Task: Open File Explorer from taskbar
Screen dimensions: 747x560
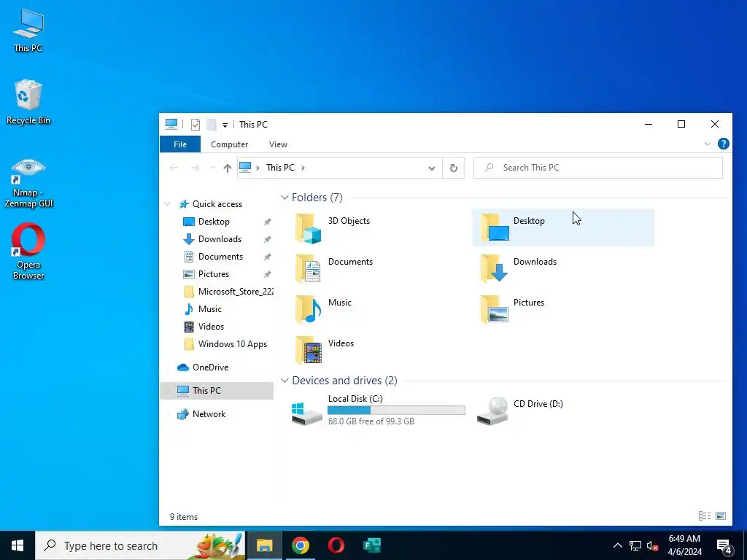Action: point(264,545)
